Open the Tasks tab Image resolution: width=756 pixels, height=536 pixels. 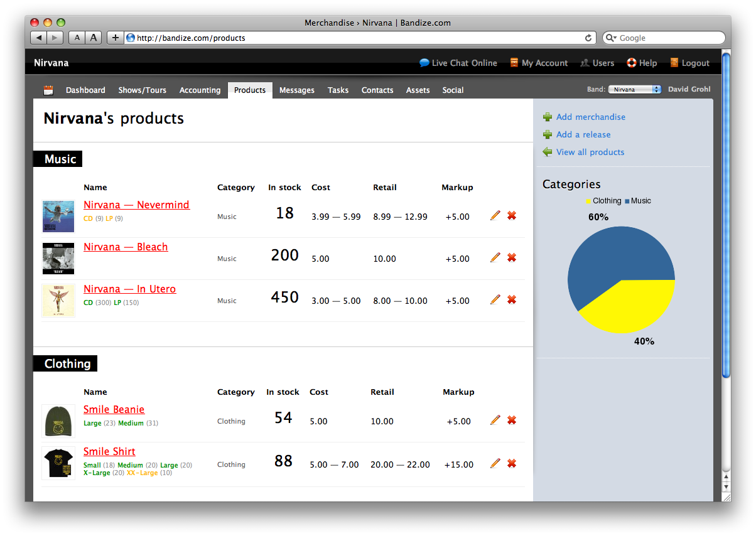click(x=338, y=90)
